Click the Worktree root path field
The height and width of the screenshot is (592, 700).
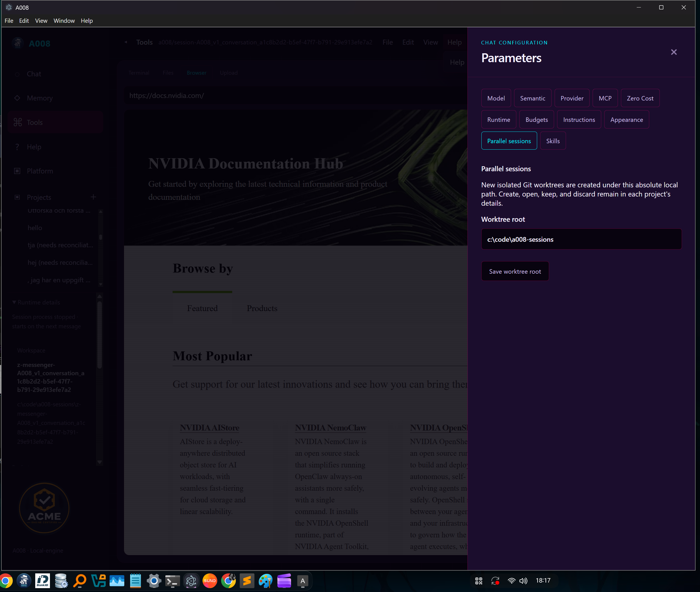(581, 239)
